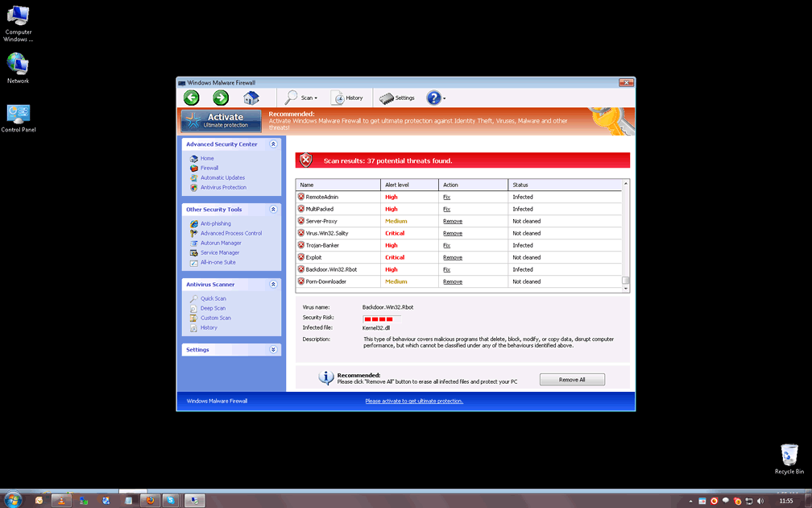Expand the Settings sidebar section
This screenshot has width=812, height=508.
tap(274, 350)
